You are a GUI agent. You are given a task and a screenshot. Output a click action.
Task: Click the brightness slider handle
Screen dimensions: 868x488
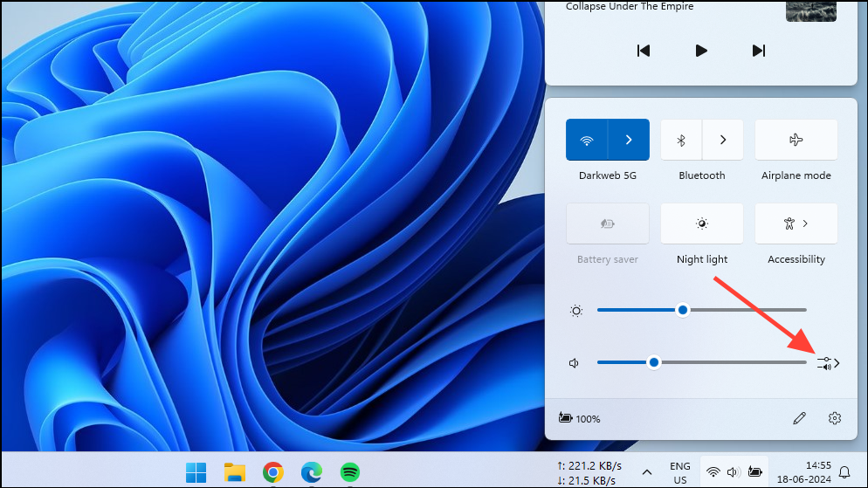coord(683,310)
